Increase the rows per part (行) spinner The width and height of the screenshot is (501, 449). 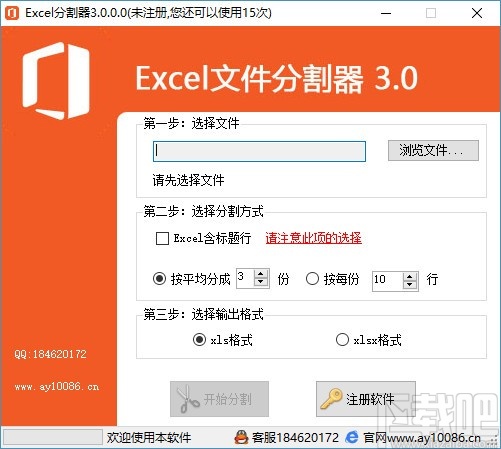410,277
